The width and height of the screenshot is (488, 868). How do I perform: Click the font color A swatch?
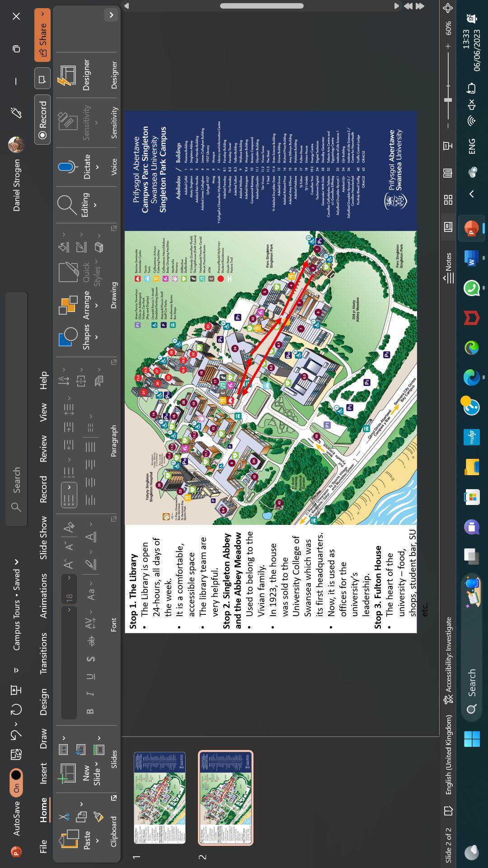pyautogui.click(x=90, y=537)
